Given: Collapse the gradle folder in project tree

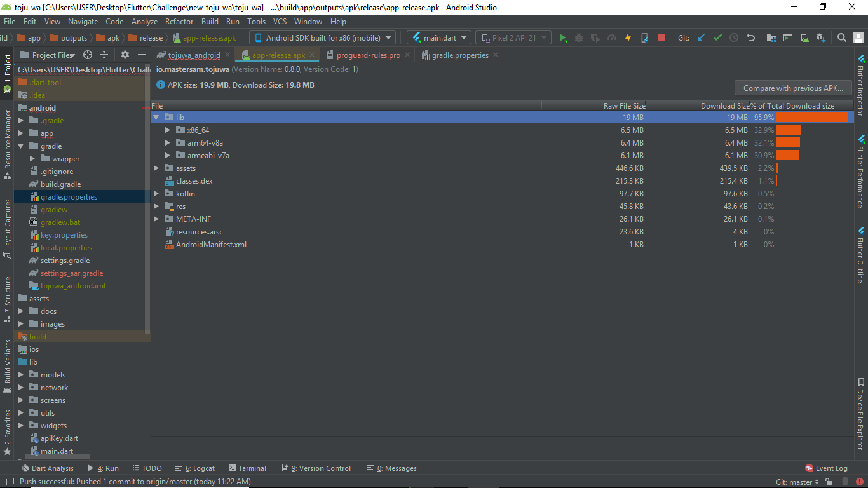Looking at the screenshot, I should click(x=21, y=146).
